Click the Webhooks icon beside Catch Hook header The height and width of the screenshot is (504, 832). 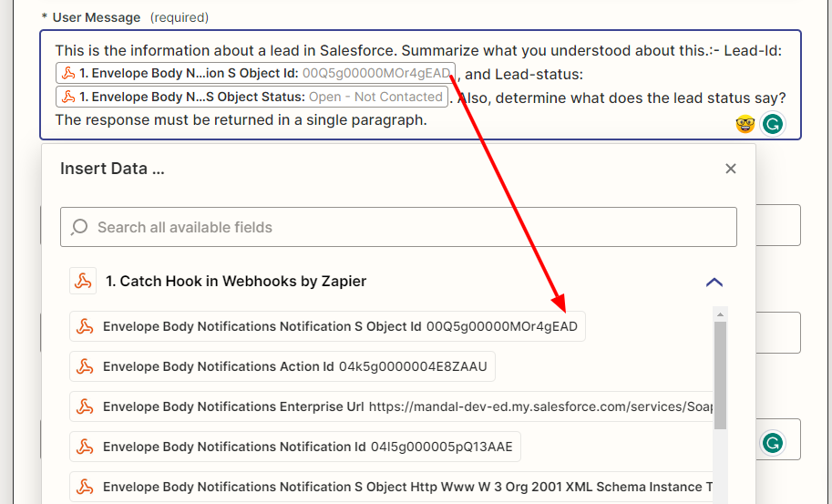click(84, 281)
